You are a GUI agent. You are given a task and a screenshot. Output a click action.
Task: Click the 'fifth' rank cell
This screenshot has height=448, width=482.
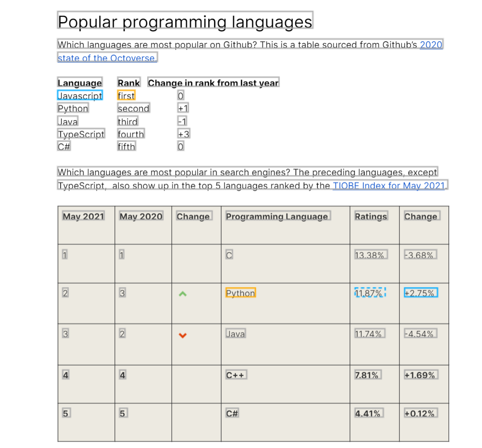126,146
